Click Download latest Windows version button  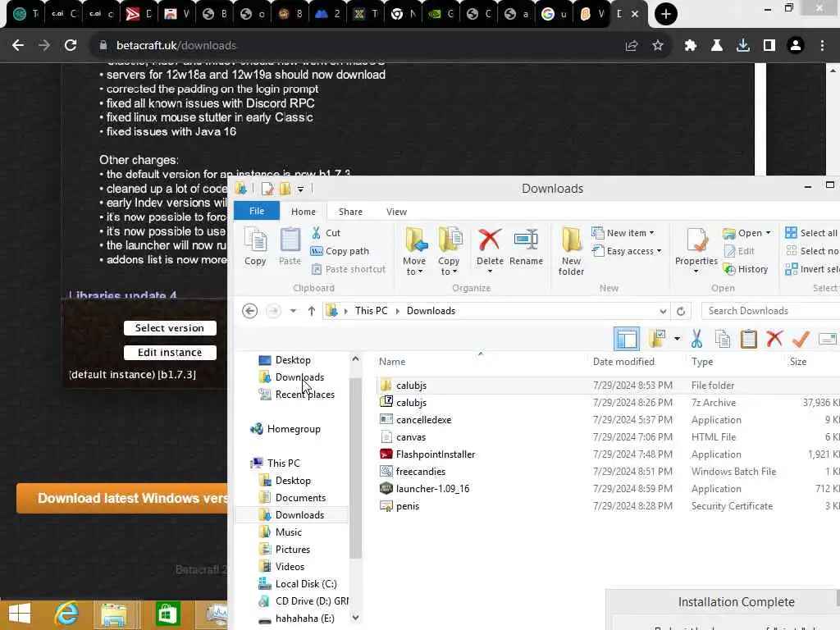(x=122, y=498)
